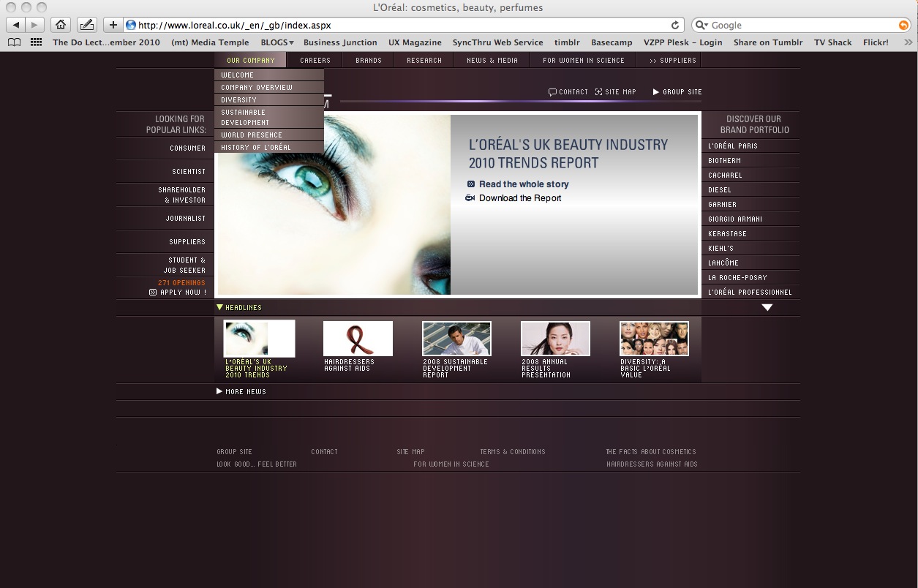Collapse the Headlines section triangle
The width and height of the screenshot is (918, 588).
tap(220, 307)
